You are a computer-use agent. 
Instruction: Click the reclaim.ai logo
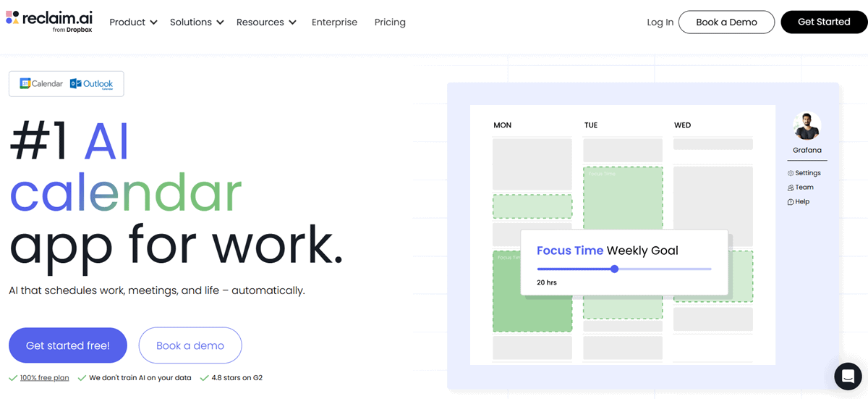pos(50,21)
